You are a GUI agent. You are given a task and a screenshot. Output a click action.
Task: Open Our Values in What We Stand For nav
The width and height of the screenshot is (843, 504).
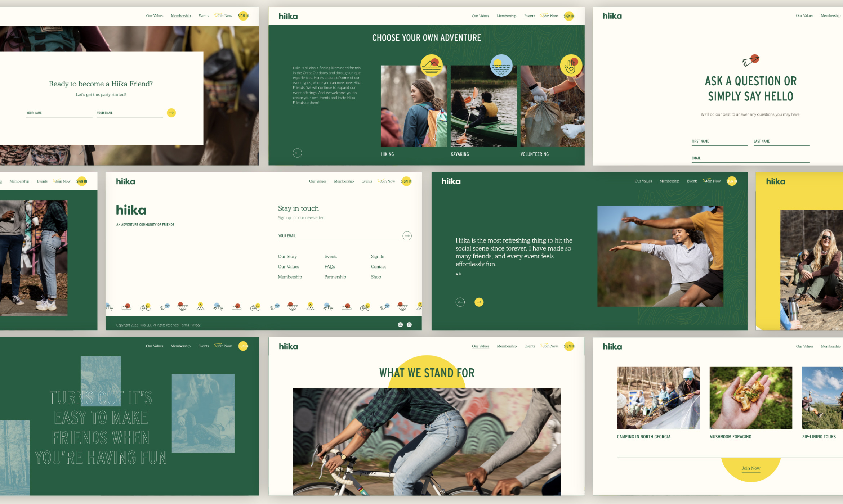point(481,346)
